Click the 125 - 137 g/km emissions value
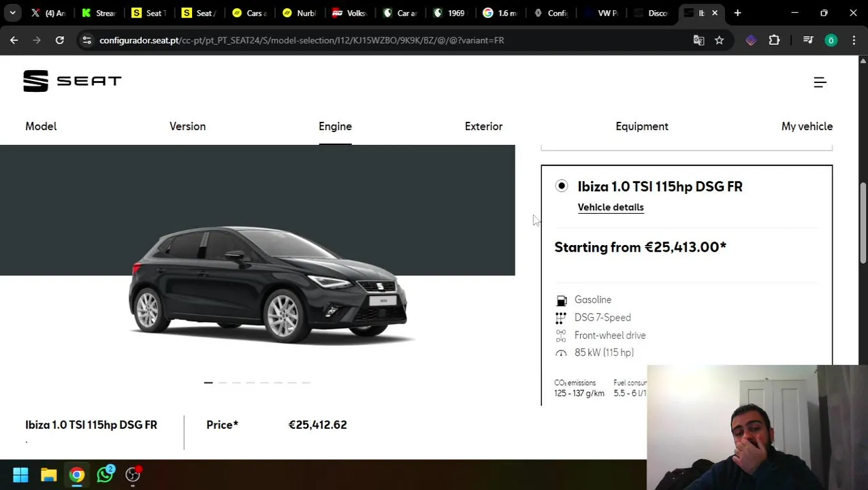This screenshot has height=490, width=868. click(x=579, y=393)
